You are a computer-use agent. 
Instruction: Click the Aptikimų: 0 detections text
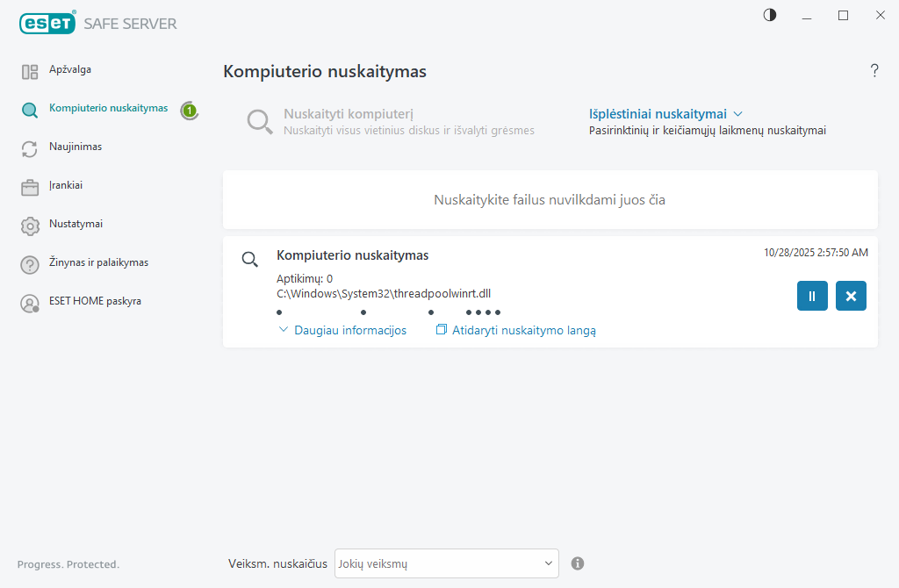[x=305, y=278]
